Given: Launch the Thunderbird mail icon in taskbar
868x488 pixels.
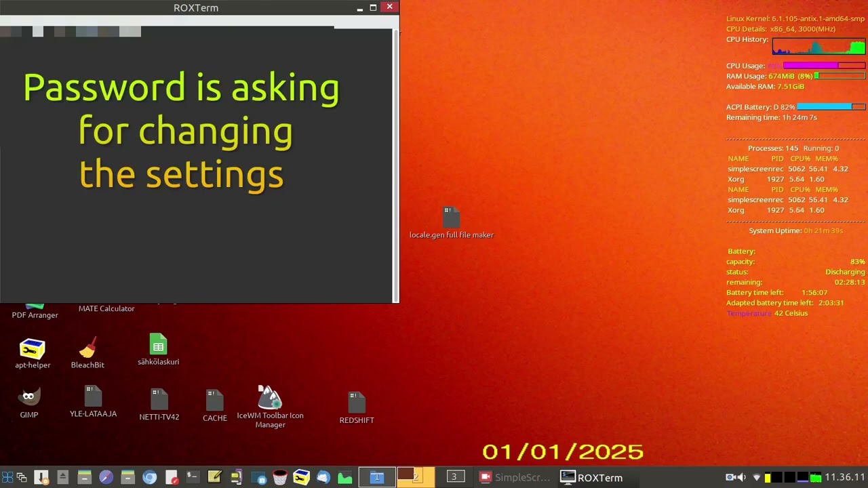Looking at the screenshot, I should click(x=323, y=477).
